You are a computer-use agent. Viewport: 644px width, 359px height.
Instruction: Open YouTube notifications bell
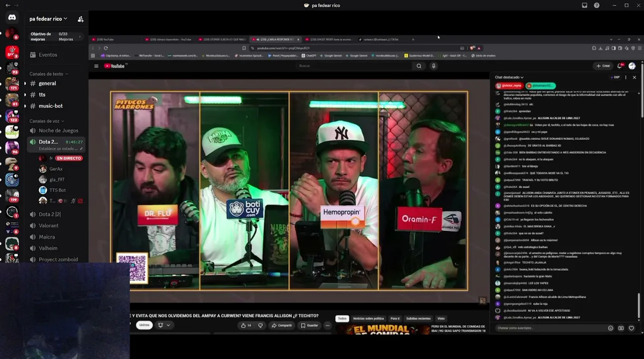(620, 66)
